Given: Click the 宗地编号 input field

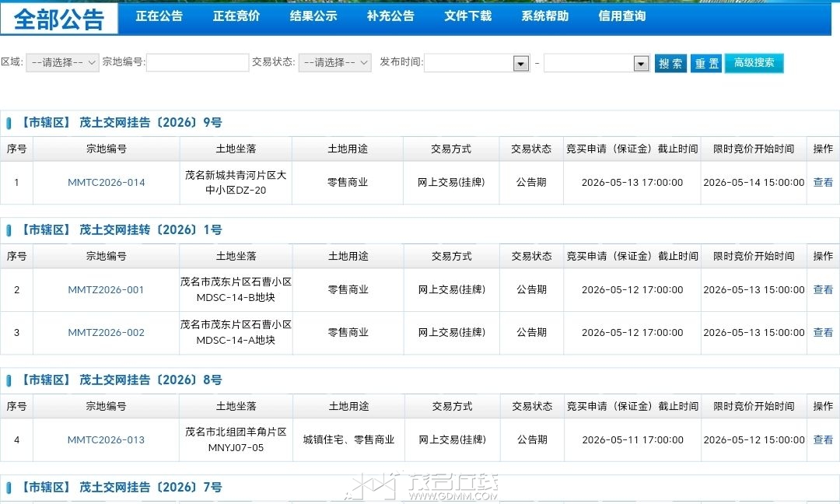Looking at the screenshot, I should (197, 63).
